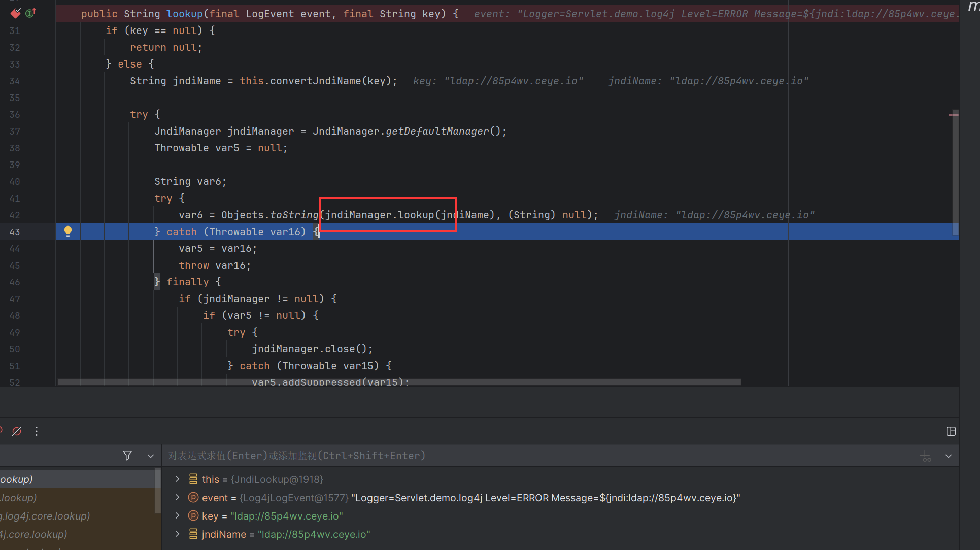Click 'catch (Throwable var16)' on highlighted line
Image resolution: width=980 pixels, height=550 pixels.
coord(236,232)
